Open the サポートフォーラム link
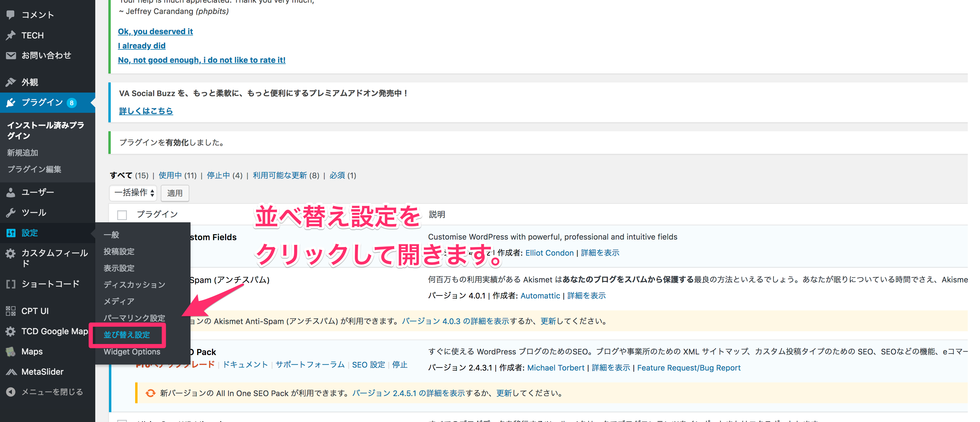 click(310, 365)
